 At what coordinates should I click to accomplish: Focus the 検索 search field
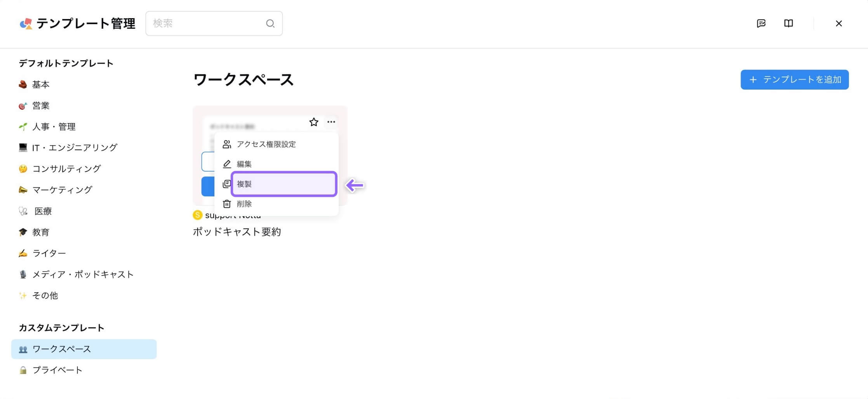point(214,24)
